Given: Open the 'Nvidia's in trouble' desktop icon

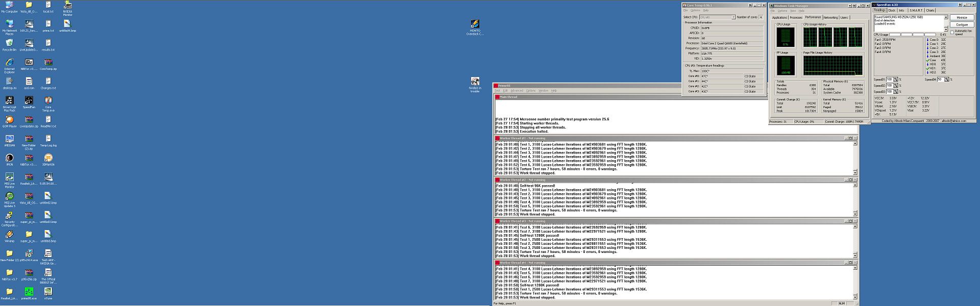Looking at the screenshot, I should click(x=475, y=85).
